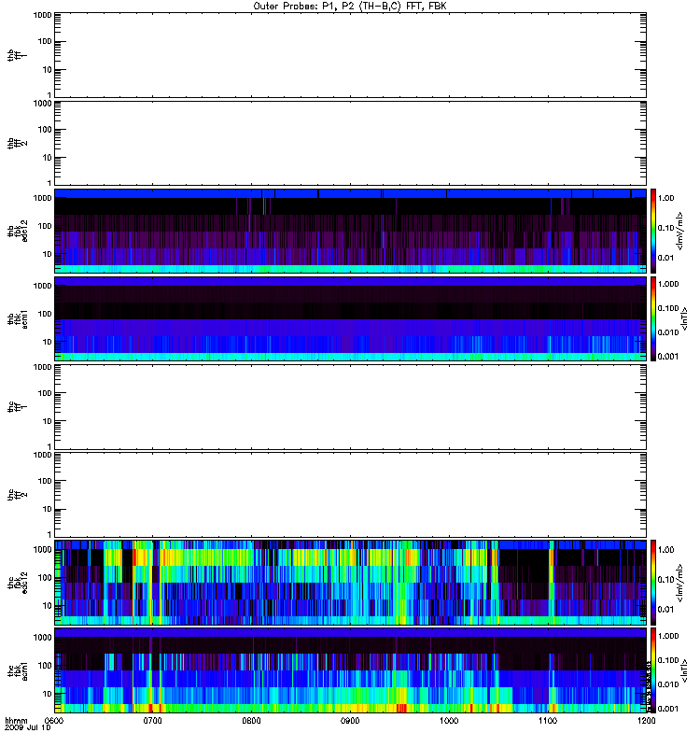This screenshot has width=700, height=747.
Task: Select the 0600 time axis label
Action: [x=54, y=721]
